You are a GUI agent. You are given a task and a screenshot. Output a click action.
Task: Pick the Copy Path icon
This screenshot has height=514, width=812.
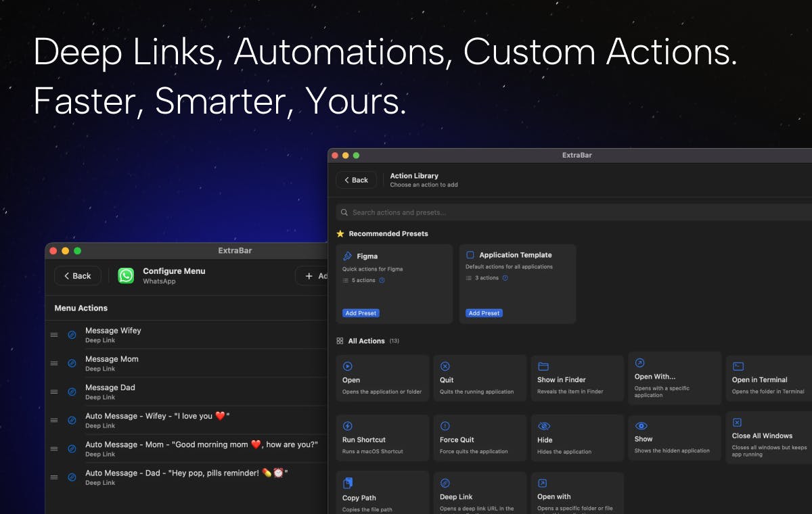[x=348, y=483]
